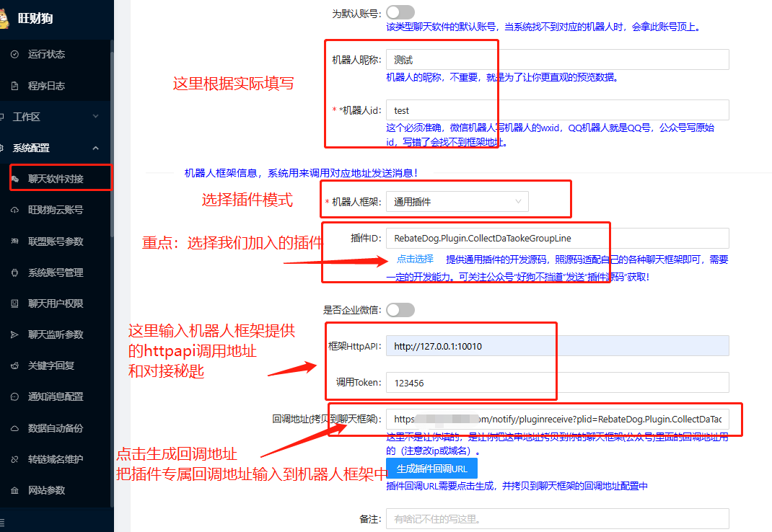Click the 关键字回复 icon
The height and width of the screenshot is (532, 772).
pos(14,365)
